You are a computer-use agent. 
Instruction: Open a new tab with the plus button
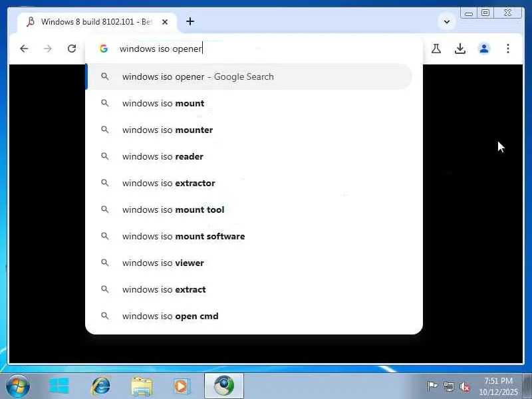tap(190, 22)
